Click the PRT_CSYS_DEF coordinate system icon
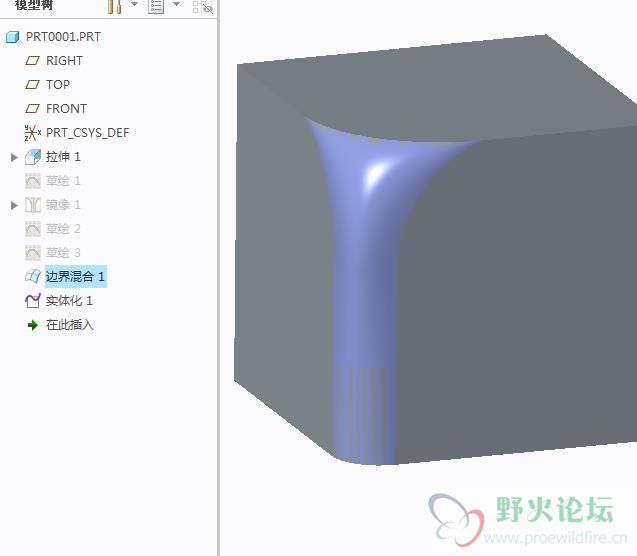637x556 pixels. tap(32, 133)
